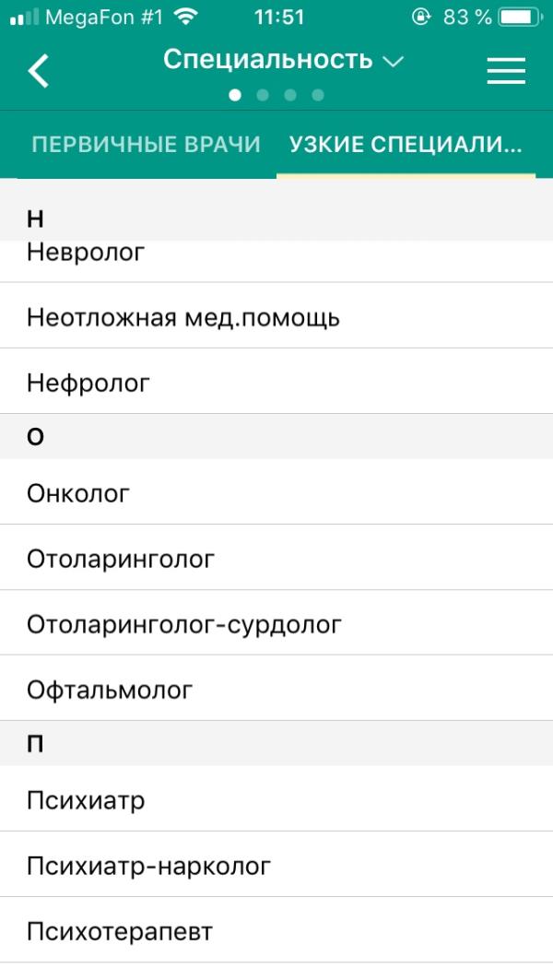
Task: Select the Психиатр specialty
Action: (x=276, y=798)
